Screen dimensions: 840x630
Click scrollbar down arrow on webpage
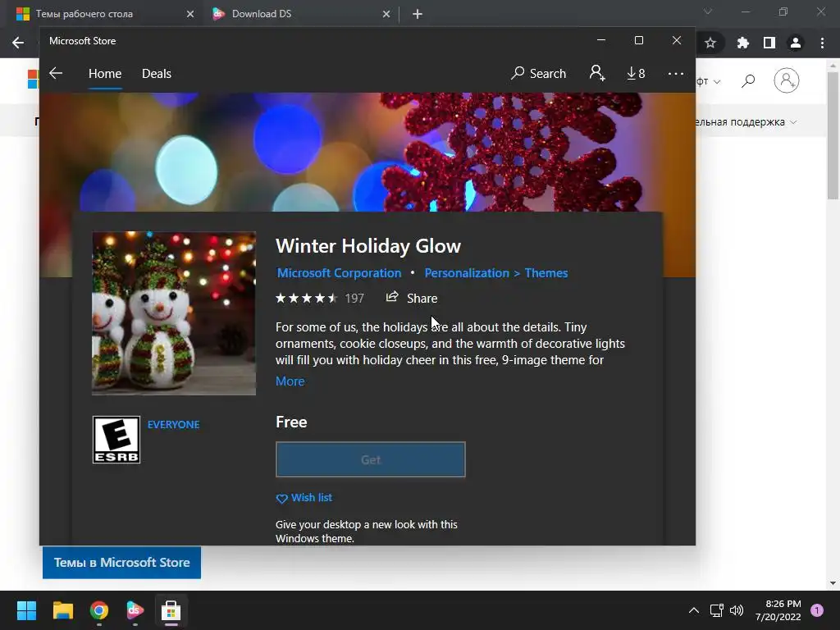point(833,583)
